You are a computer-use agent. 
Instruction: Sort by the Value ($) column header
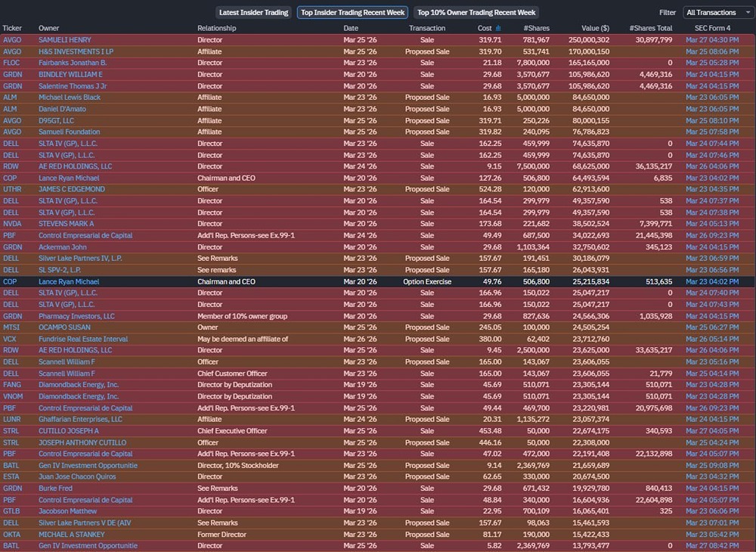(x=591, y=28)
